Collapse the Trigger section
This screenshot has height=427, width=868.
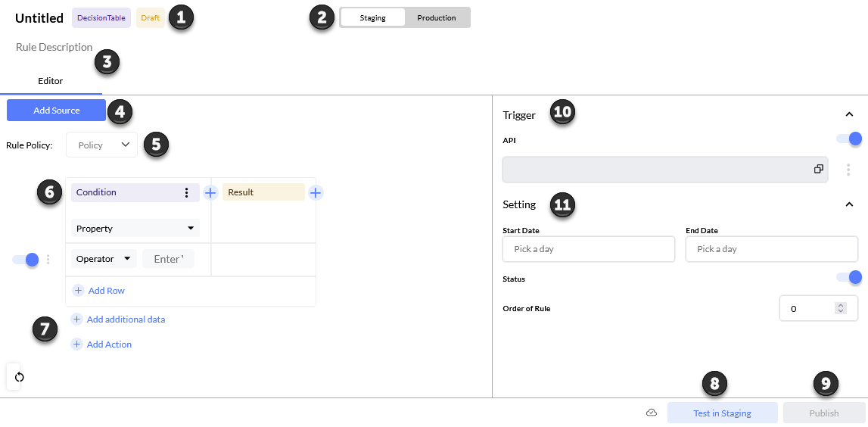[x=849, y=115]
